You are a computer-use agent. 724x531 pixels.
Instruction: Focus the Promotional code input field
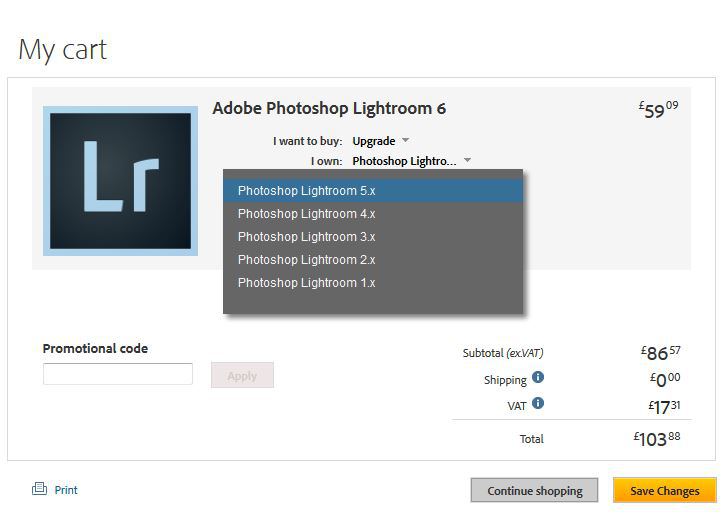click(118, 374)
